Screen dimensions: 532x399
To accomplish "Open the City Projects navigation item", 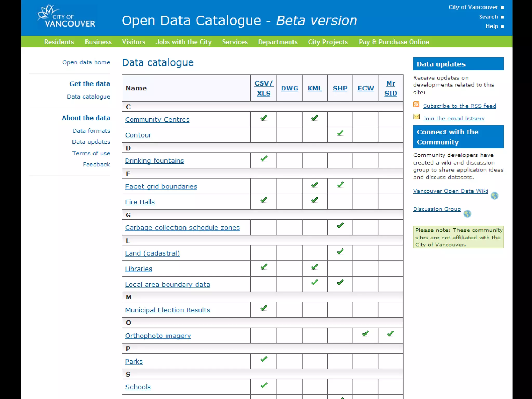I will click(328, 42).
